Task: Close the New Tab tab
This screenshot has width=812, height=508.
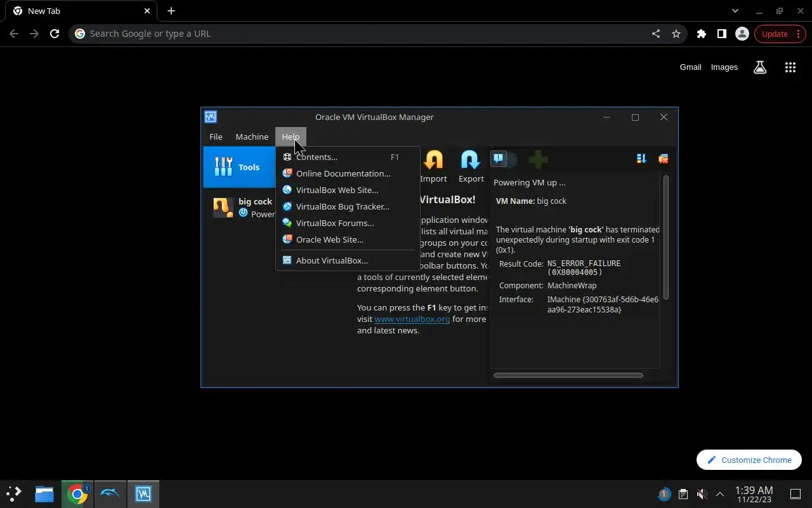Action: (147, 11)
